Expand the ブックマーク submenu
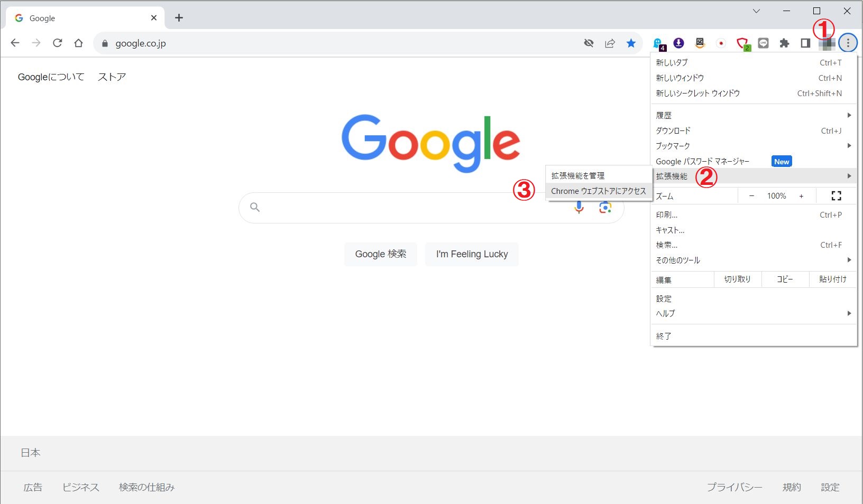 [754, 146]
